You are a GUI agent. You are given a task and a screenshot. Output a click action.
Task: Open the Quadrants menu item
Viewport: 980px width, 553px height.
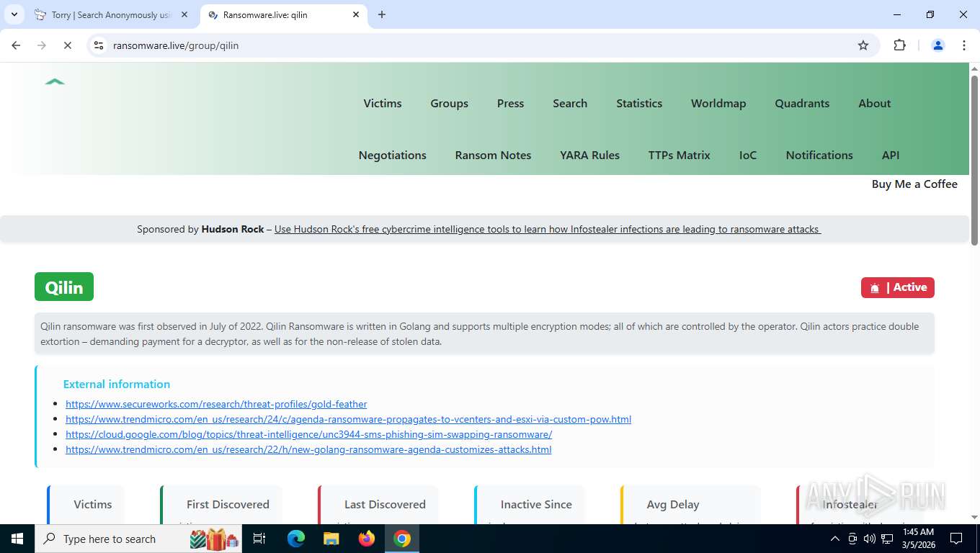[802, 103]
